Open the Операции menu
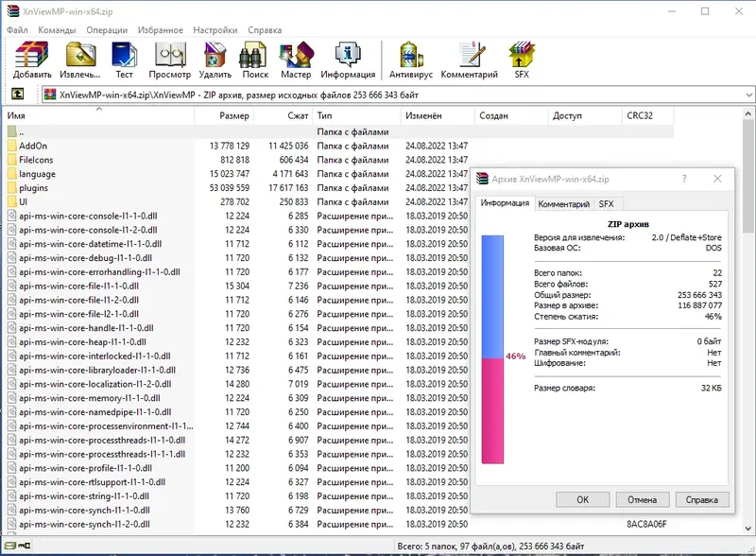 coord(107,30)
